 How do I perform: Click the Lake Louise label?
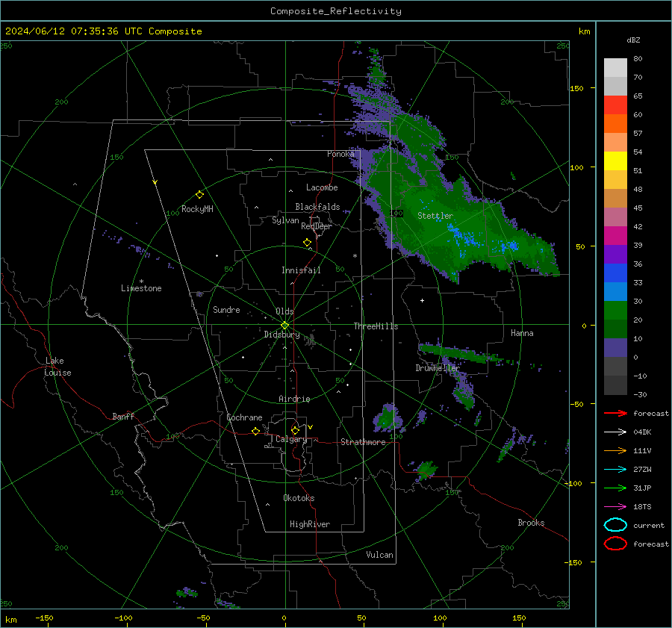[57, 367]
